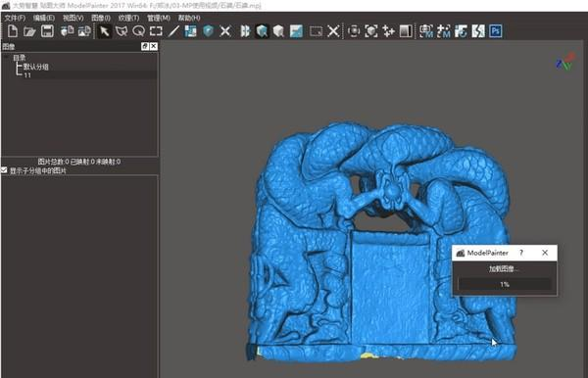The image size is (588, 378).
Task: Close the left image panel
Action: [154, 46]
